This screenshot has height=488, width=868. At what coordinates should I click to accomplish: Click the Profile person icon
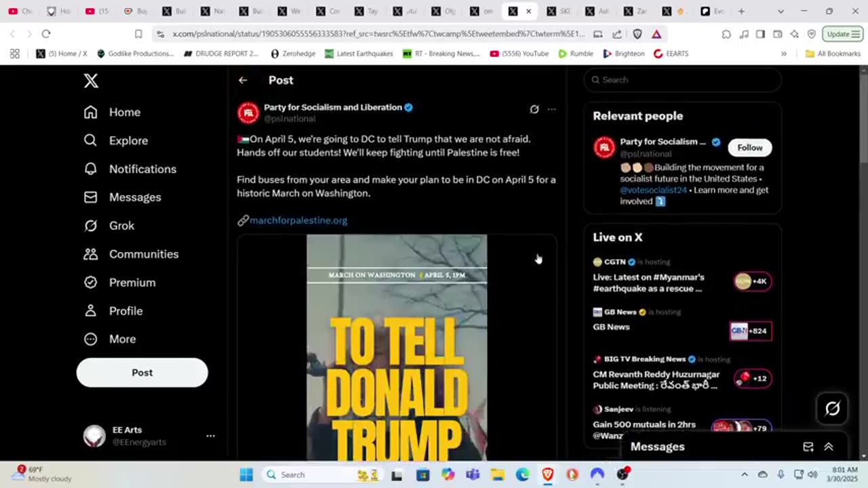point(90,311)
